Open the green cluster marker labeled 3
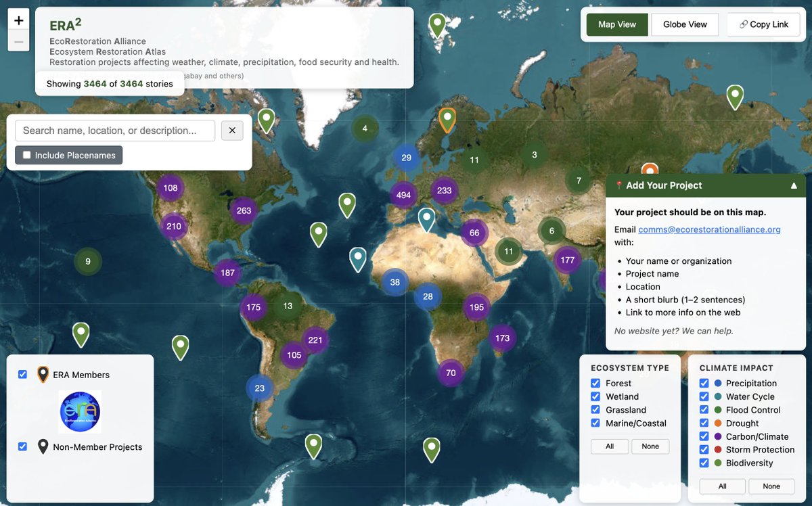 coord(535,155)
